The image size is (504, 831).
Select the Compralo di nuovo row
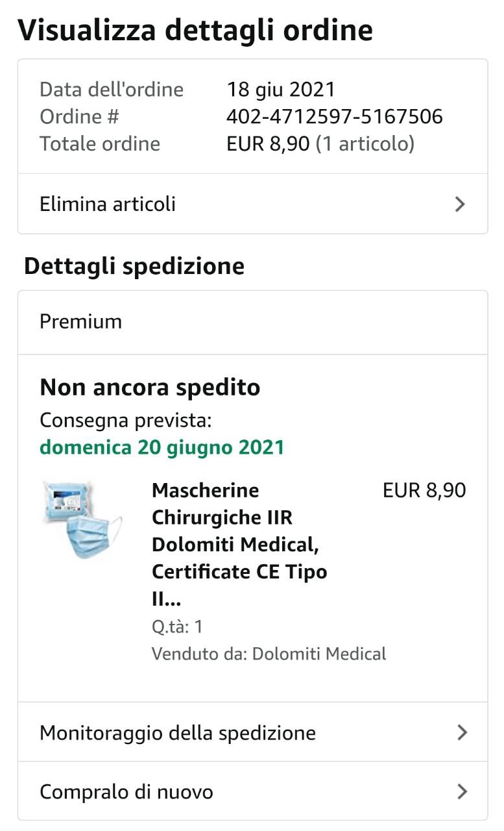[126, 792]
